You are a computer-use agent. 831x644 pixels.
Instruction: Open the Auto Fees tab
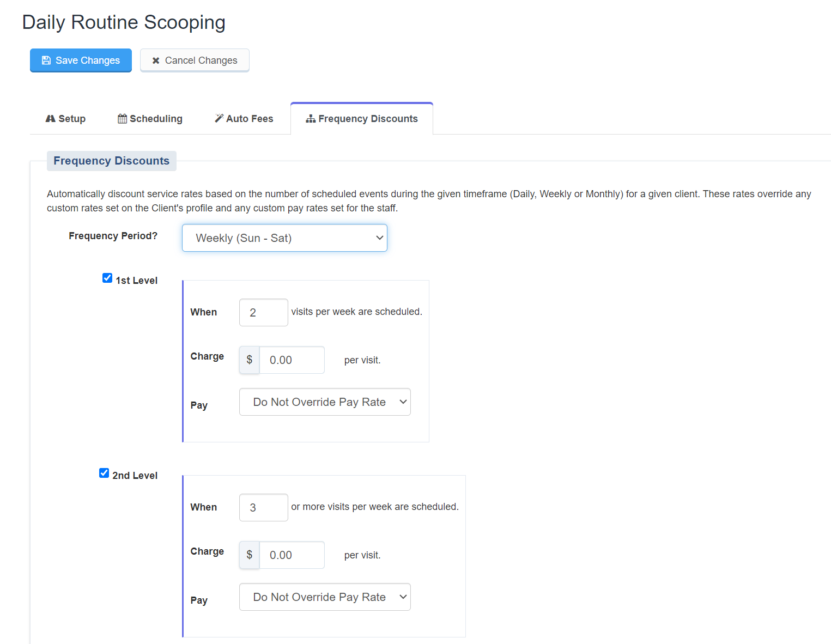click(x=244, y=119)
